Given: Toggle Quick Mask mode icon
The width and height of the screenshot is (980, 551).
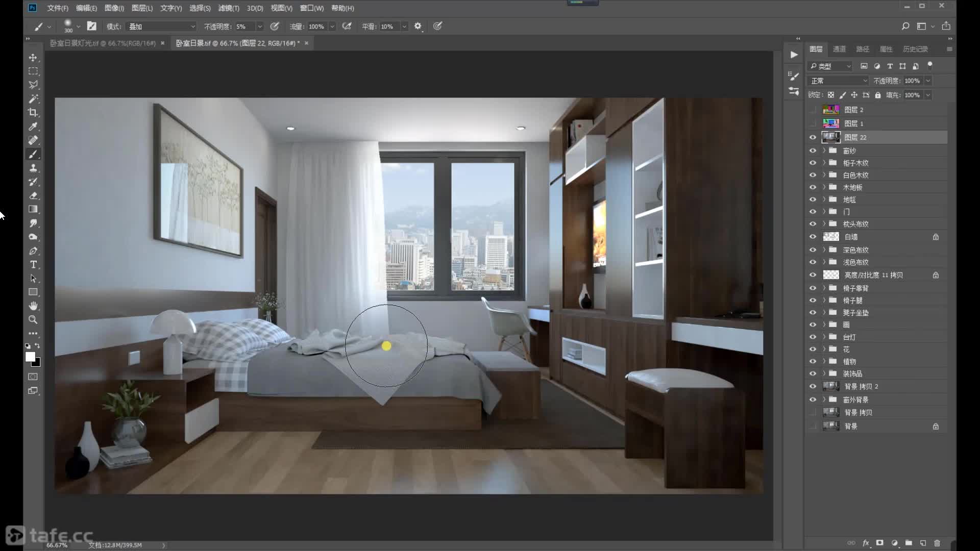Looking at the screenshot, I should [x=33, y=377].
